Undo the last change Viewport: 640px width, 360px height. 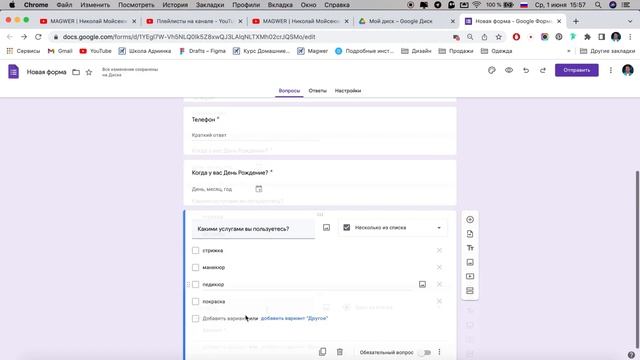click(526, 70)
